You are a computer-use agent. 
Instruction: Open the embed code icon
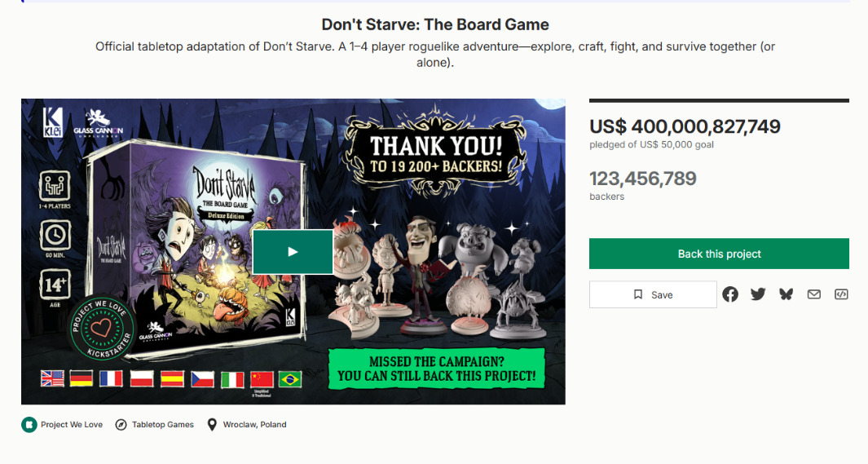[841, 294]
